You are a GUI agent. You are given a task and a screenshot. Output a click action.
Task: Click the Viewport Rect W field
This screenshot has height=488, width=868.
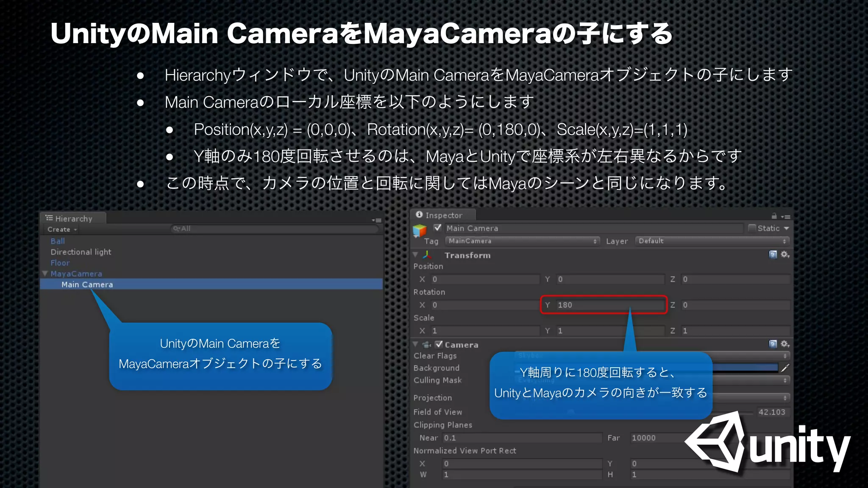click(x=522, y=475)
